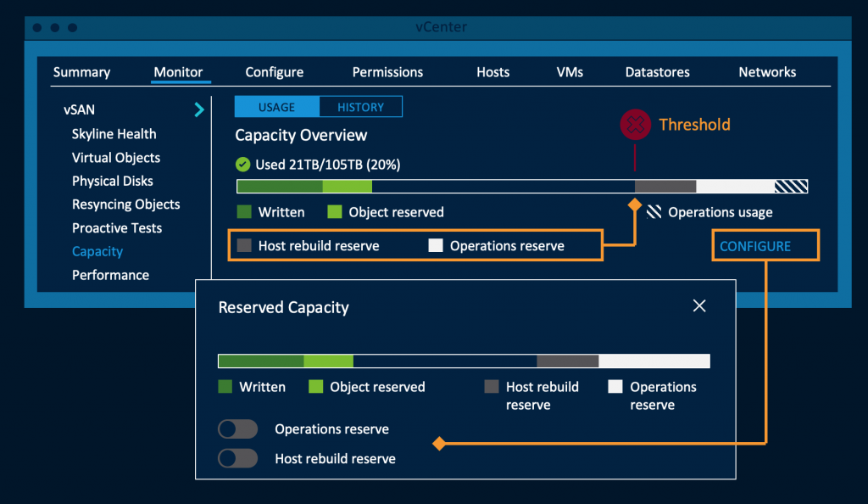868x504 pixels.
Task: Enable the Host rebuild reserve toggle
Action: coord(237,458)
